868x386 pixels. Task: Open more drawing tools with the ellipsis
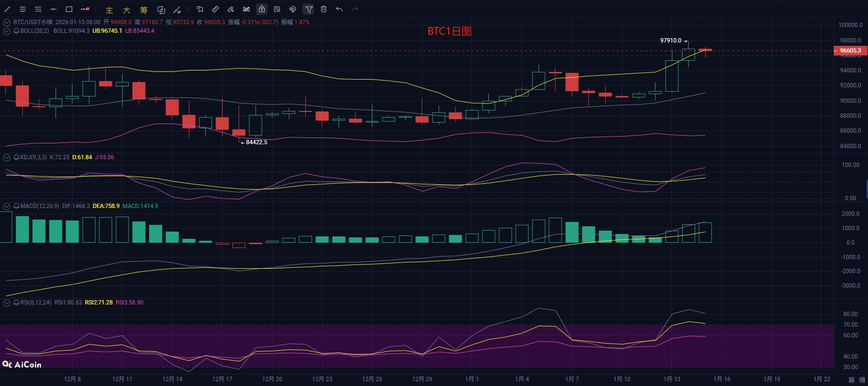click(85, 9)
